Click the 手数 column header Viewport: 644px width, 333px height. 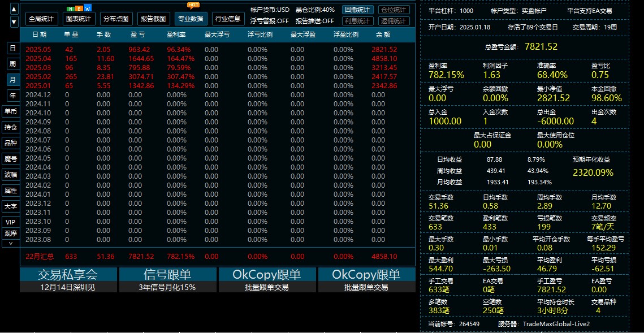pos(103,35)
